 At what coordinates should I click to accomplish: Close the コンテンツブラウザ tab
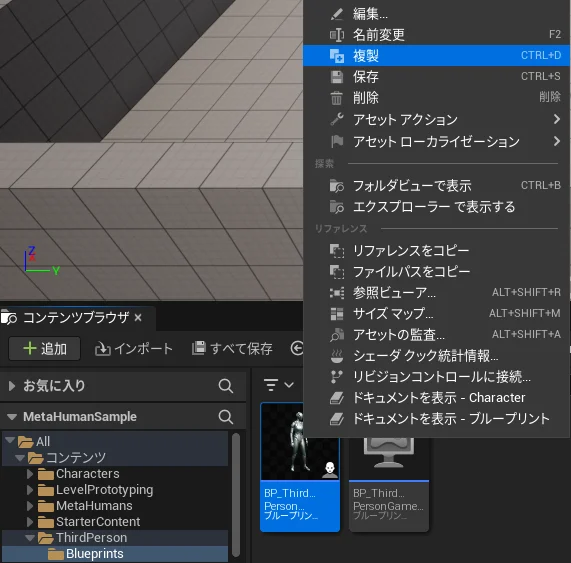tap(138, 318)
